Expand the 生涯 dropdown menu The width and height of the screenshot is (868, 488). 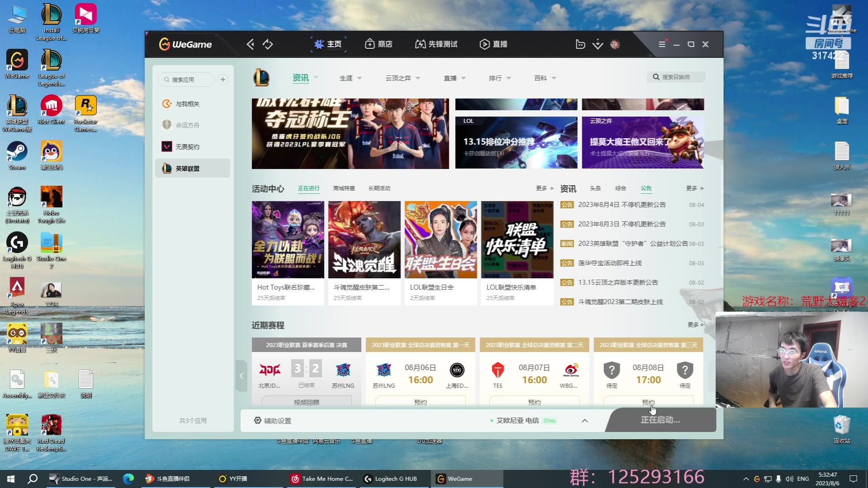350,78
